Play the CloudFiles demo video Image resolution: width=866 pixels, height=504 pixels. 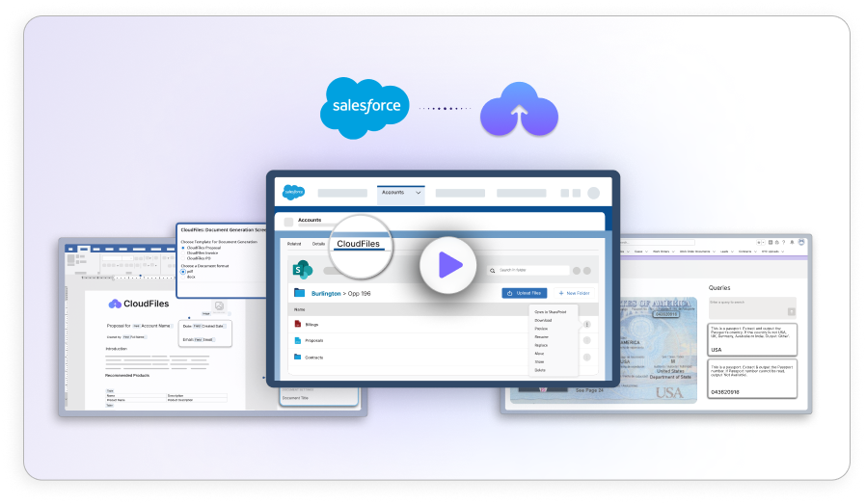pos(447,266)
